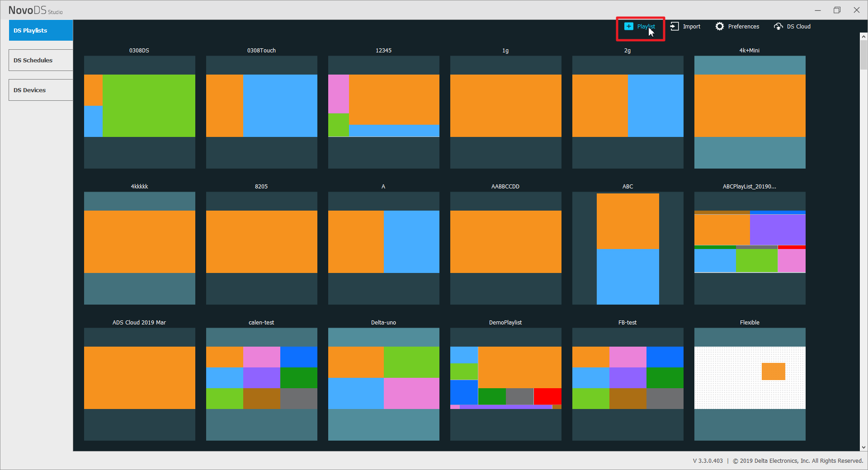Click the calen-test playlist thumbnail

(261, 384)
